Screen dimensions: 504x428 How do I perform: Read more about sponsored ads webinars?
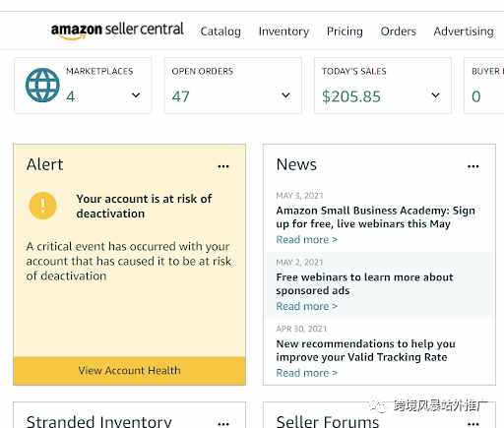307,306
